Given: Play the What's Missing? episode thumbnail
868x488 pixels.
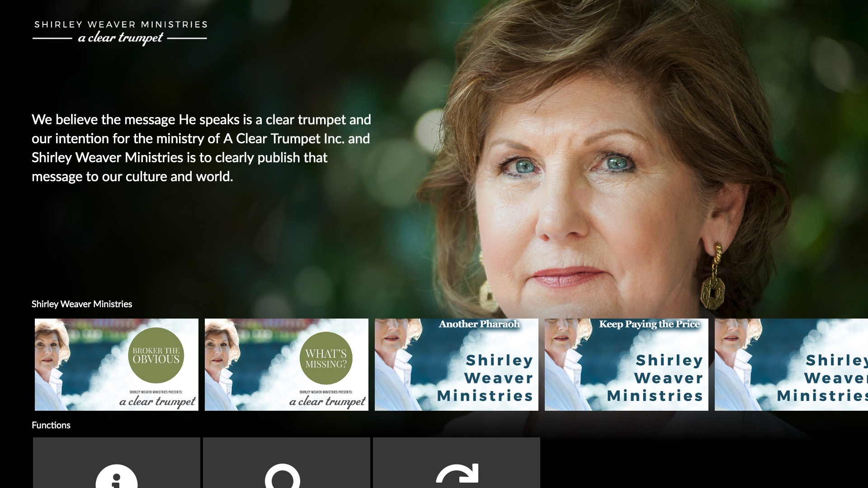Looking at the screenshot, I should (x=287, y=365).
